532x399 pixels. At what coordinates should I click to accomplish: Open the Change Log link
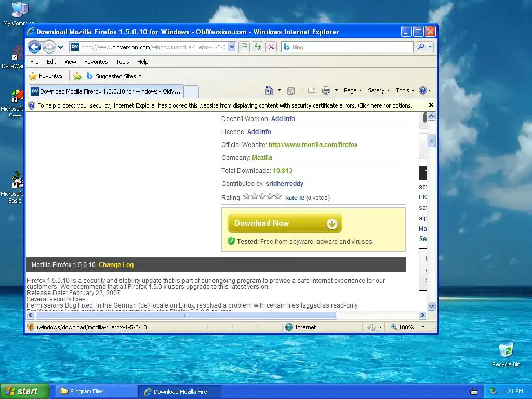coord(116,265)
